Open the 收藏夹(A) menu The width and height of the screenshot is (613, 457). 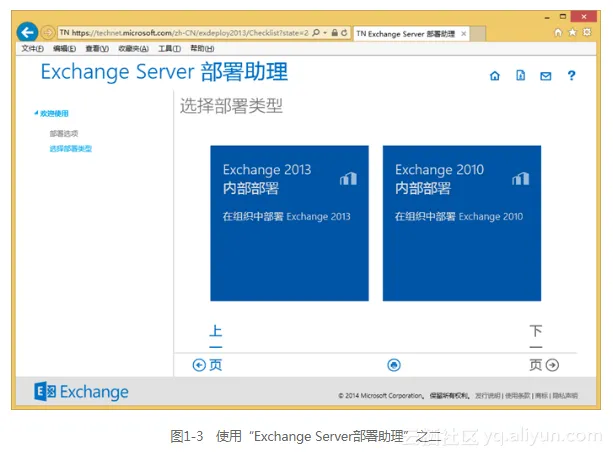(x=133, y=49)
